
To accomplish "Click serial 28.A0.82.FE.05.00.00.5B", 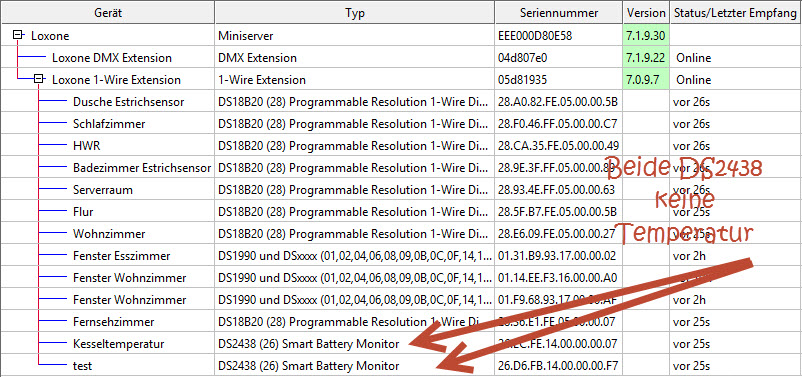I will coord(558,102).
